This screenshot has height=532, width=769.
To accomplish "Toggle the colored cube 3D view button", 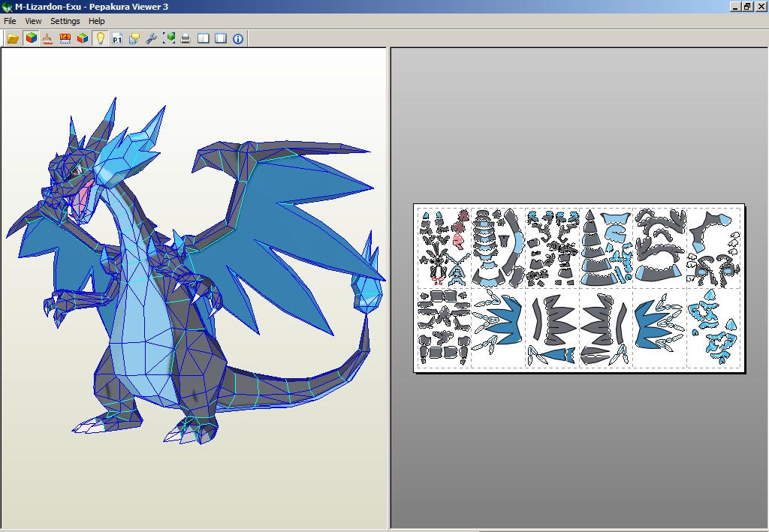I will (32, 38).
